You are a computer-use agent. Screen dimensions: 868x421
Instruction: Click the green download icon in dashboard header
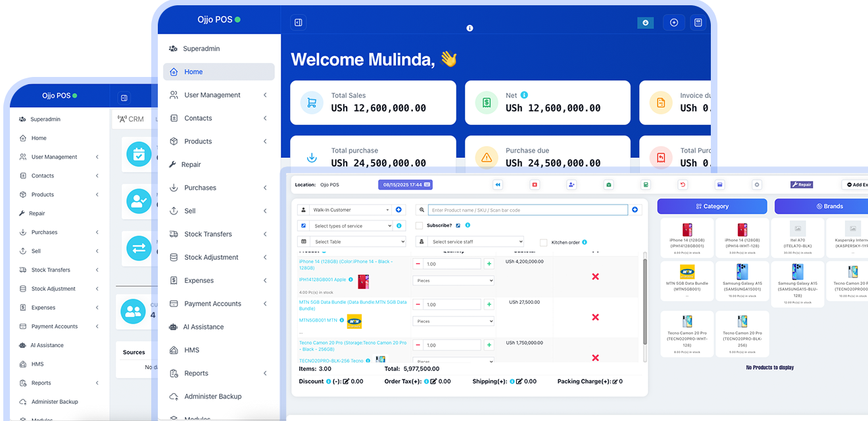pyautogui.click(x=645, y=22)
